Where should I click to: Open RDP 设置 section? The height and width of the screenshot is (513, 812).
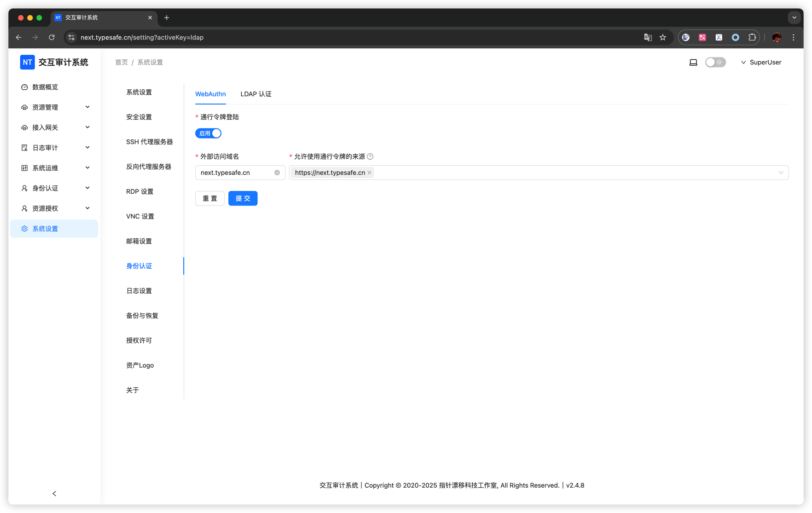[x=140, y=191]
